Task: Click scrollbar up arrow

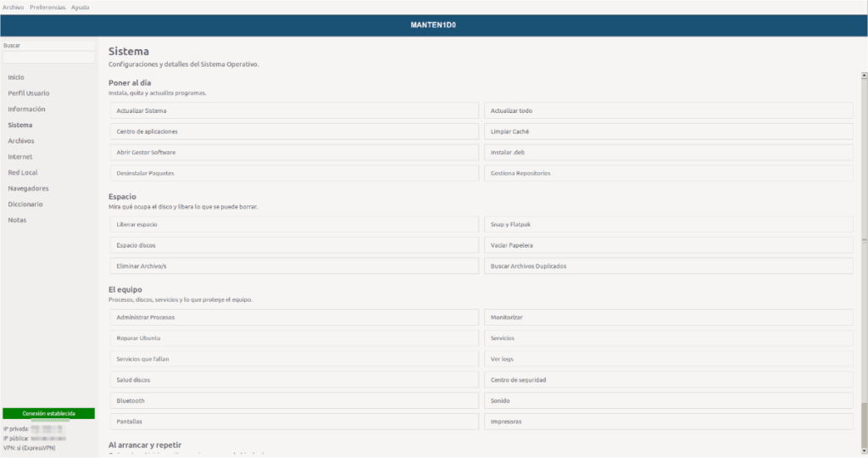Action: (864, 75)
